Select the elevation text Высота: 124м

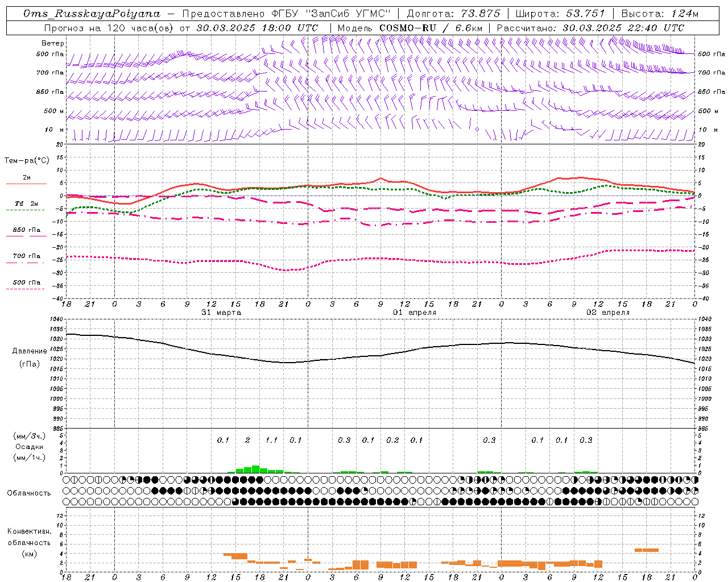660,14
